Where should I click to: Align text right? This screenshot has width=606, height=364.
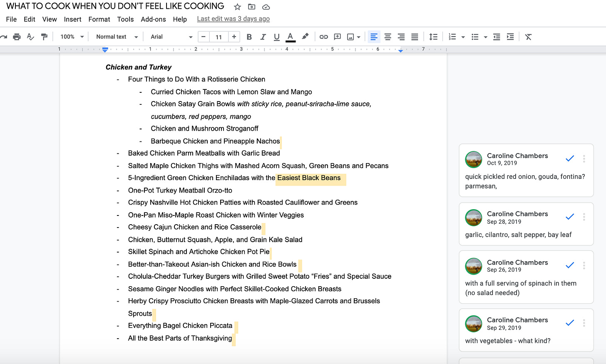click(401, 37)
